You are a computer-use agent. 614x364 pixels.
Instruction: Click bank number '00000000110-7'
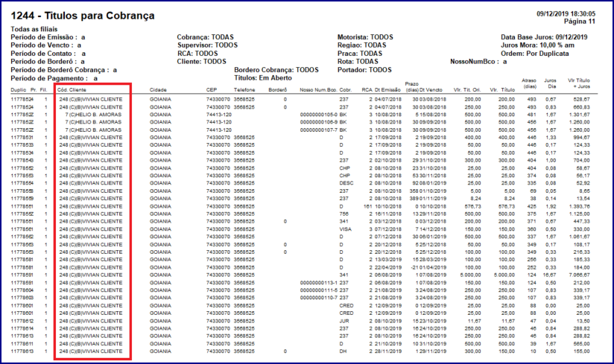point(319,298)
